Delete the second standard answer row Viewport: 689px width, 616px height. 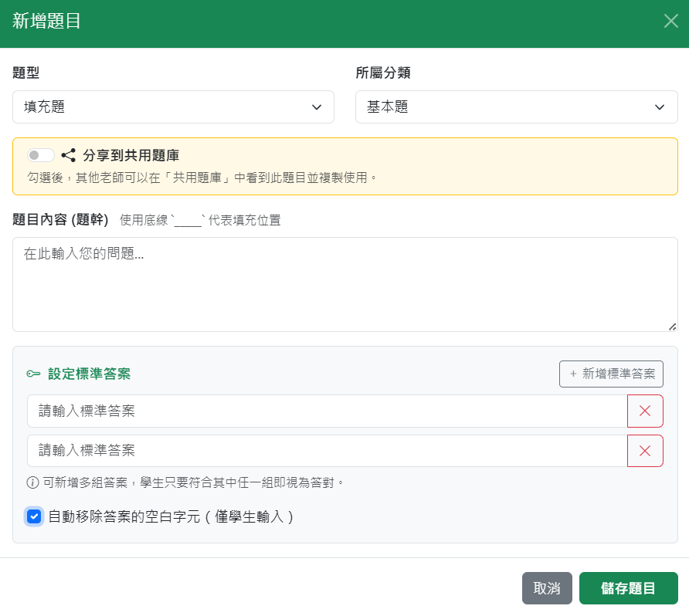[645, 451]
